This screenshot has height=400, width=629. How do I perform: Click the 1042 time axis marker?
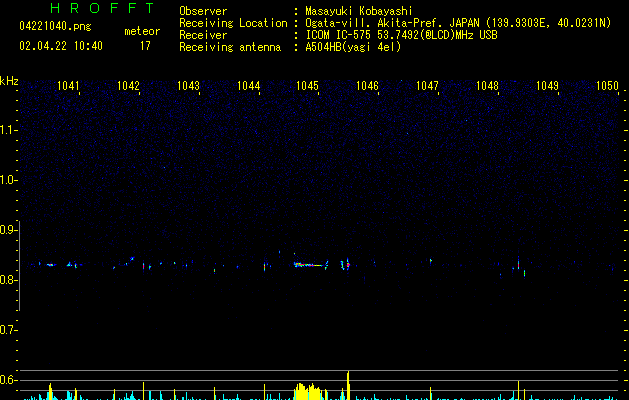click(x=128, y=86)
